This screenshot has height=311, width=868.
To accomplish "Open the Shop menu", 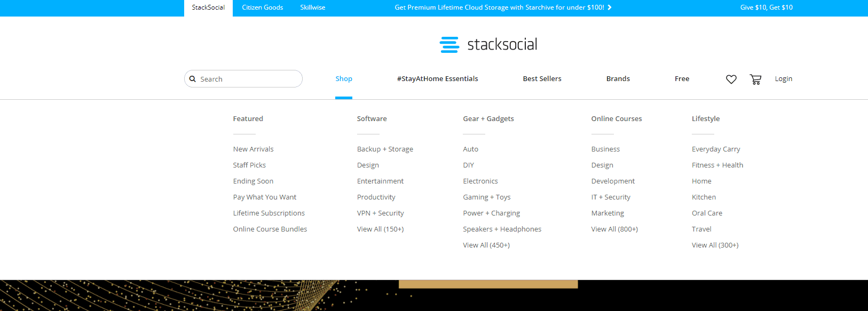I will pos(344,78).
